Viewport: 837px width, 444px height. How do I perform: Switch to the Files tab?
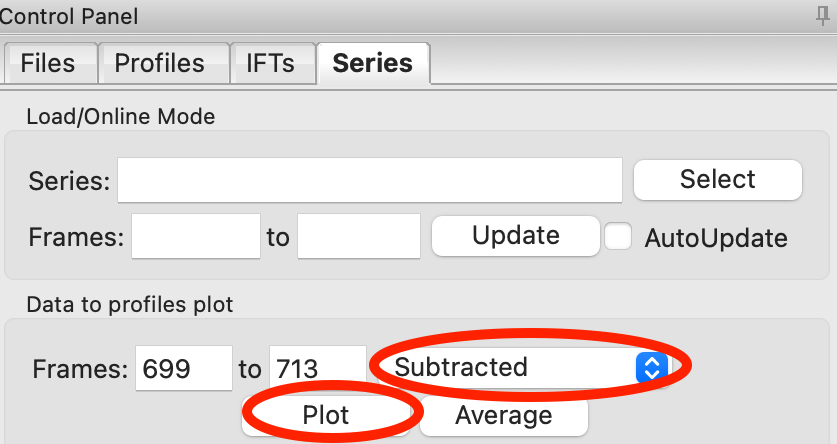48,63
